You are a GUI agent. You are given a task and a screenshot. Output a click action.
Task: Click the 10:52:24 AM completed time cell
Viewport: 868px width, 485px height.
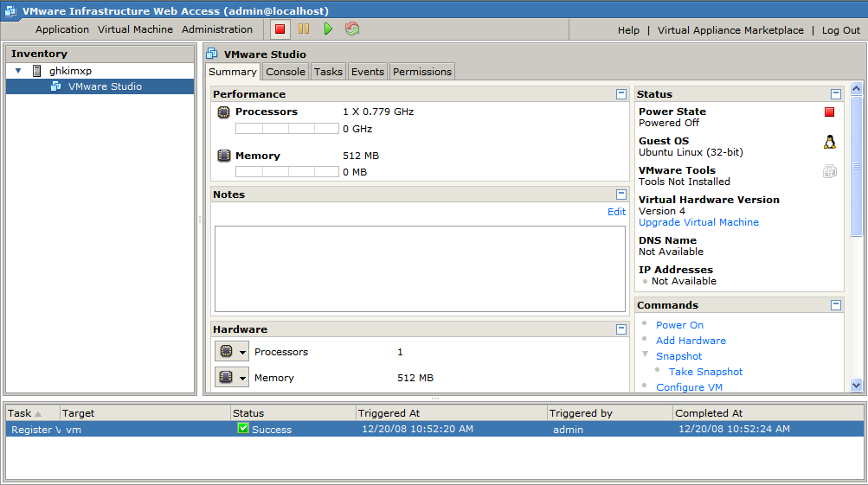click(734, 429)
